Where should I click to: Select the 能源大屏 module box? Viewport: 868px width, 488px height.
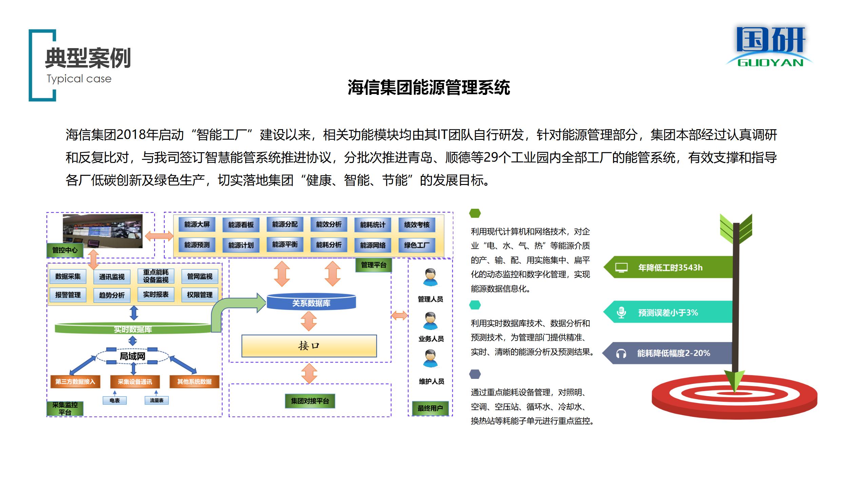pyautogui.click(x=197, y=225)
